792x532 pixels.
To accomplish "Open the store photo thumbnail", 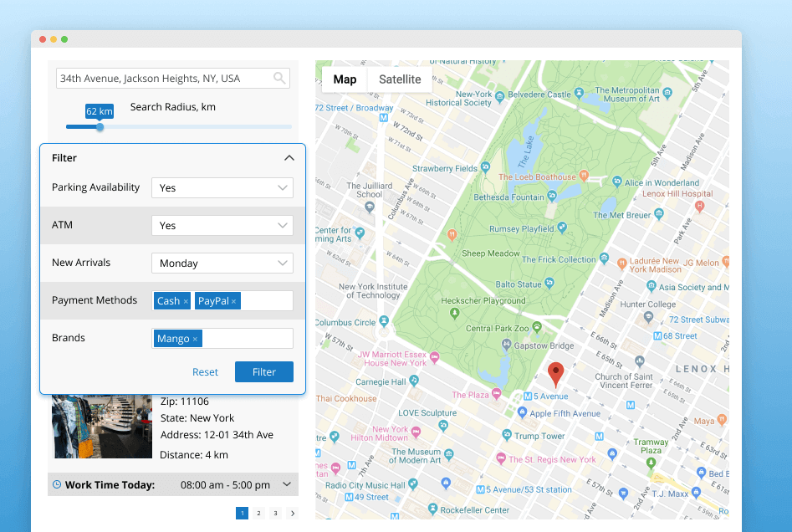I will pos(102,427).
